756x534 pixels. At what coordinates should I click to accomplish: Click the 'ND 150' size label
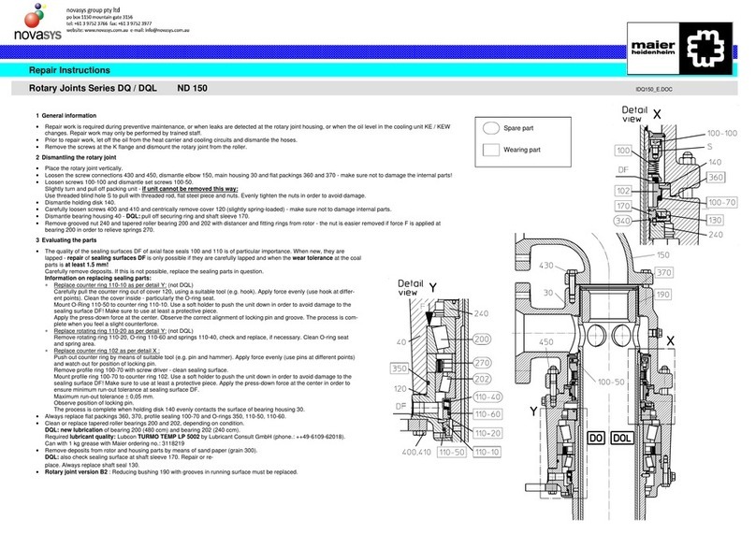192,88
